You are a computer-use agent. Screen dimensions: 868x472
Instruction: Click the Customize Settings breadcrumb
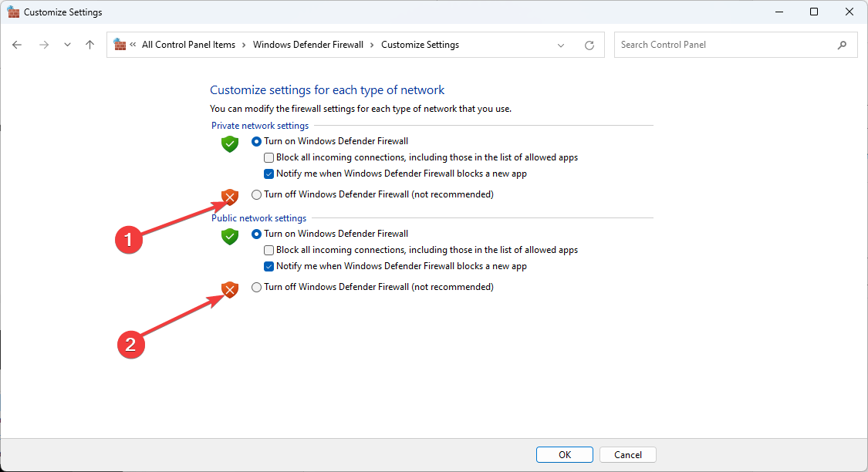[x=420, y=45]
